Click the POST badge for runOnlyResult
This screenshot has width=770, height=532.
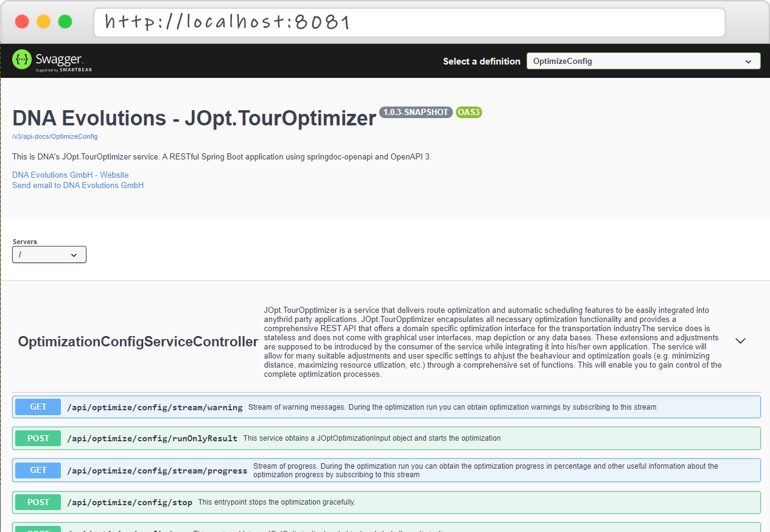38,438
